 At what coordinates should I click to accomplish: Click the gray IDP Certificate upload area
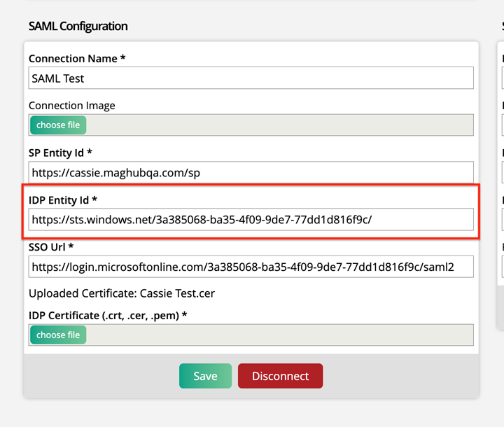tap(280, 335)
